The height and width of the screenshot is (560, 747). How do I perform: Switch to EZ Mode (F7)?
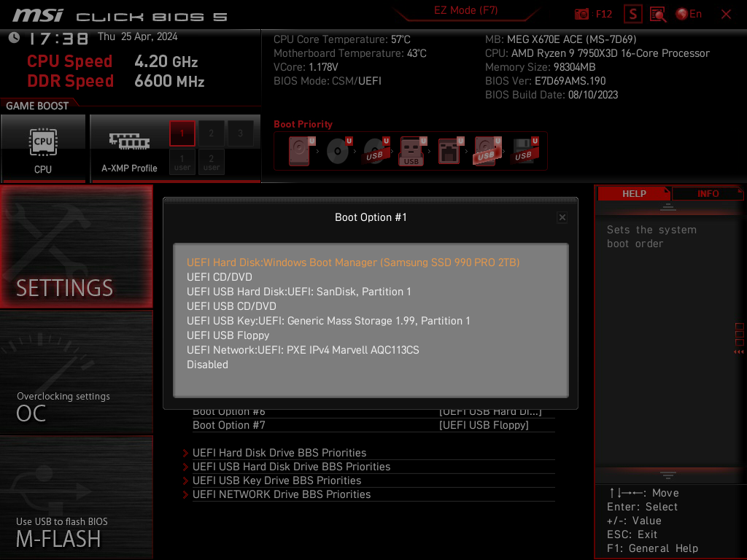(465, 10)
